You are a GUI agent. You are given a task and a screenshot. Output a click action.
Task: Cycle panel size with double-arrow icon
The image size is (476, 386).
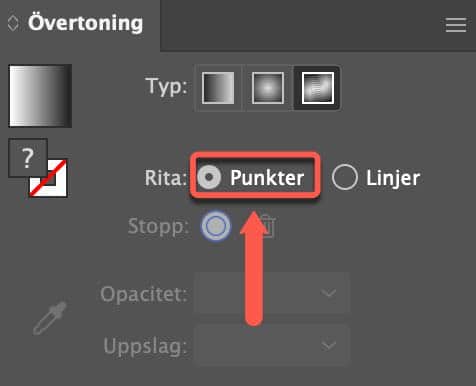coord(13,23)
